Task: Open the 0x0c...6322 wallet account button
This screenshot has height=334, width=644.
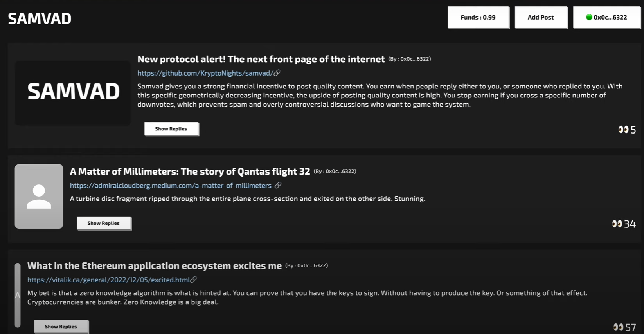Action: tap(606, 17)
